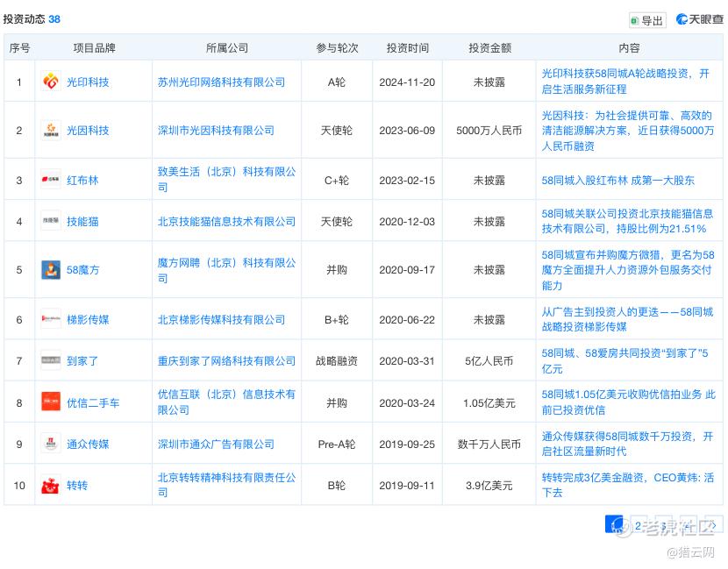Click the 5000万人民币 amount cell

489,131
